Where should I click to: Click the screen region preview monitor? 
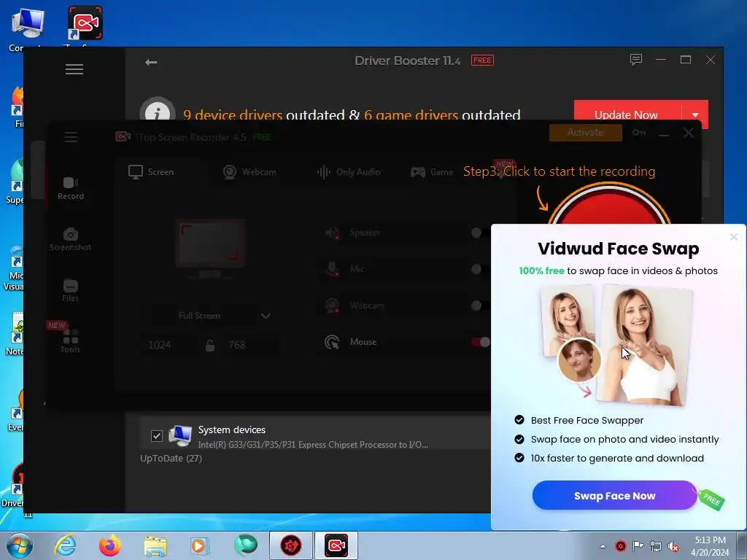pyautogui.click(x=210, y=249)
